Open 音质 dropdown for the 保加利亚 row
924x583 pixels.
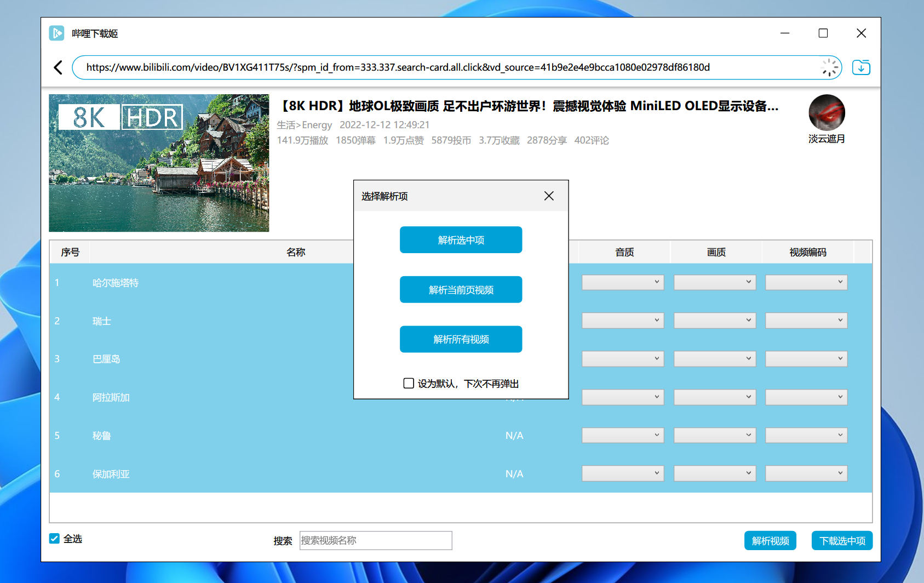[623, 473]
